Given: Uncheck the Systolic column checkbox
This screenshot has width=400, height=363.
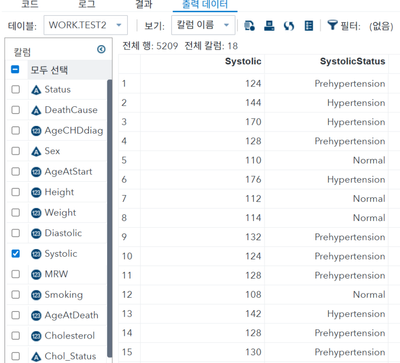Looking at the screenshot, I should (16, 254).
